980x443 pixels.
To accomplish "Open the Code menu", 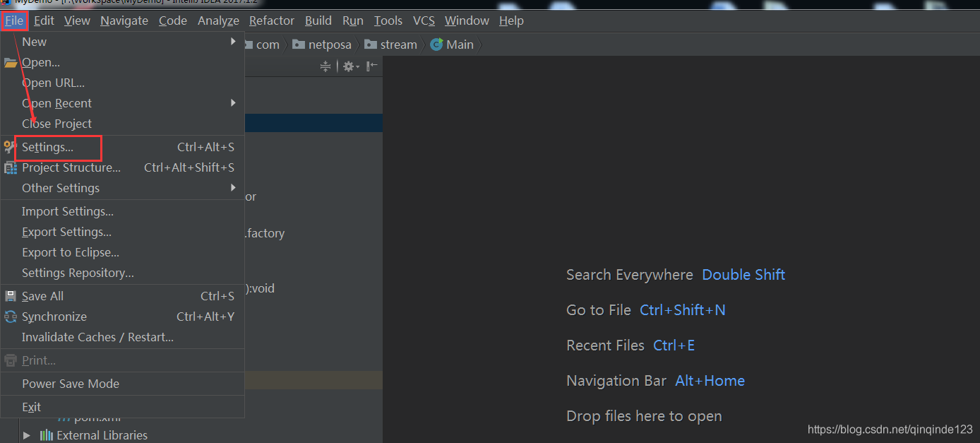I will (173, 20).
